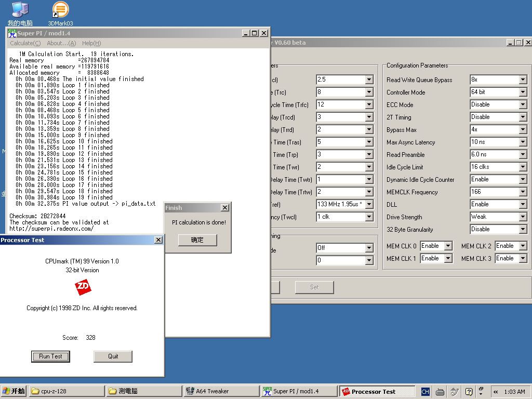
Task: Expand the Read Preamble dropdown
Action: tap(523, 154)
